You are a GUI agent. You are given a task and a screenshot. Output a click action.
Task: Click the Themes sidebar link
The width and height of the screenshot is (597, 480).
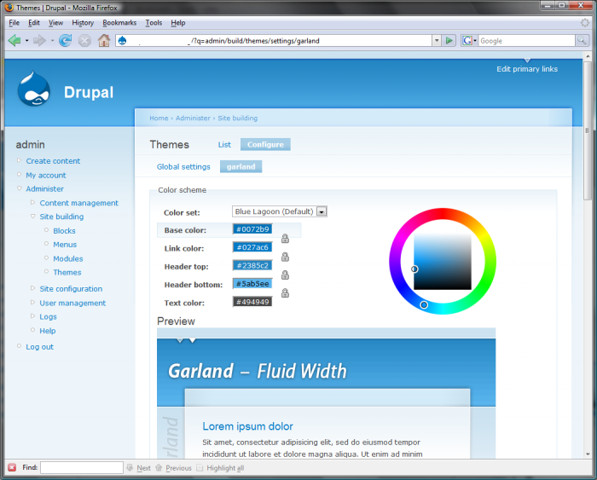point(67,272)
